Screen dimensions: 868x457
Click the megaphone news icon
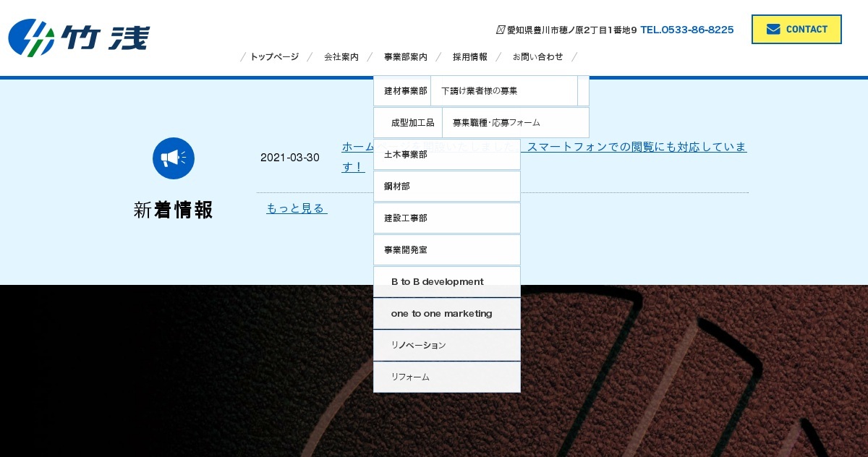point(174,158)
